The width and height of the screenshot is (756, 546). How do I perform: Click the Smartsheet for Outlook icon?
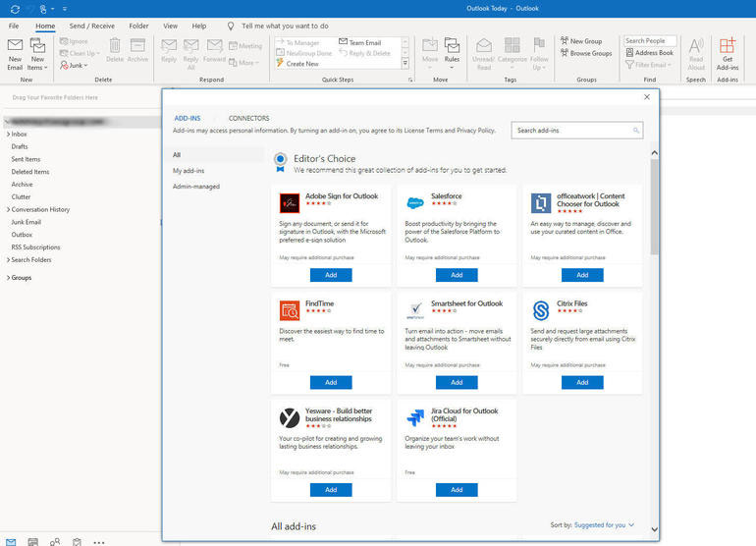tap(415, 310)
